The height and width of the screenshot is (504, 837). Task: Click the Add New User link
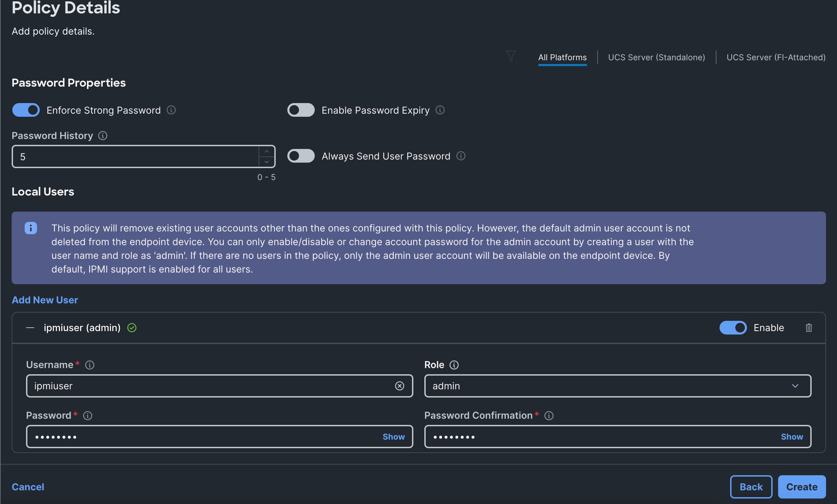pos(45,300)
